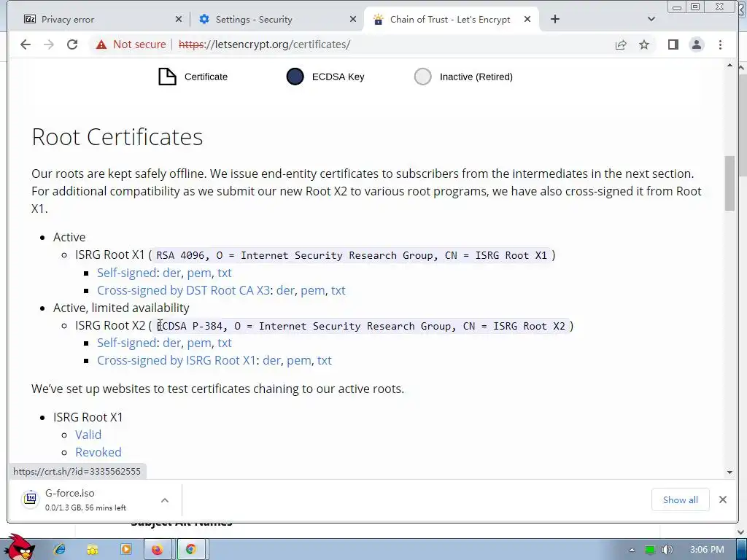Launch Internet Explorer from taskbar
This screenshot has width=747, height=560.
click(x=59, y=550)
